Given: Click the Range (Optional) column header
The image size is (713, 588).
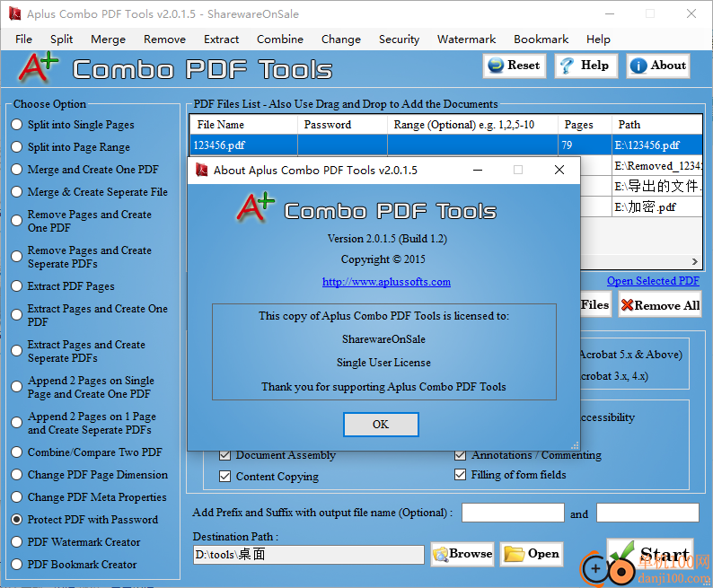Looking at the screenshot, I should tap(472, 125).
